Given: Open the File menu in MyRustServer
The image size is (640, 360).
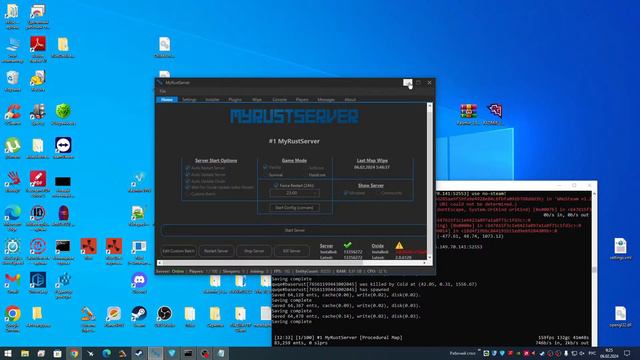Looking at the screenshot, I should pos(162,91).
